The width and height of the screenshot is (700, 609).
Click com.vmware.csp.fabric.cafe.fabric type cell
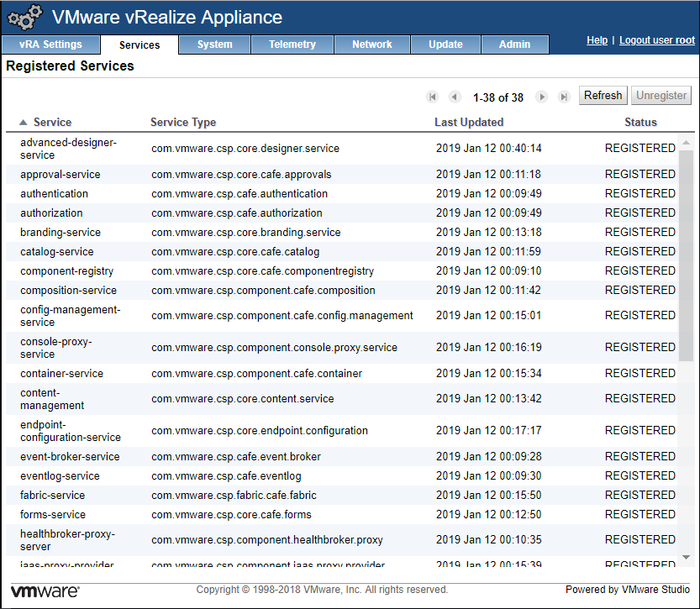(234, 496)
